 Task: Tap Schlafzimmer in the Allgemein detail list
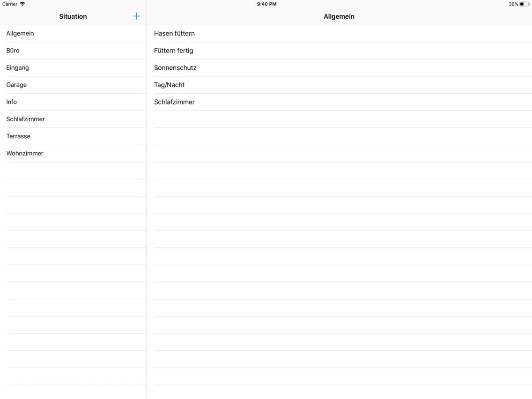(x=339, y=102)
